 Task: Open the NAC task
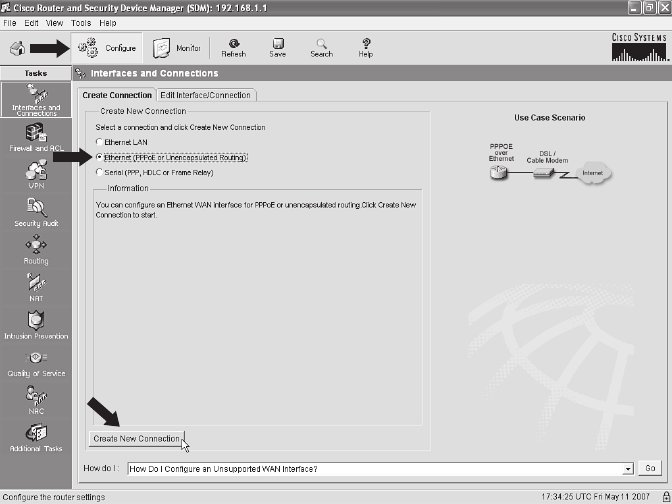click(36, 400)
